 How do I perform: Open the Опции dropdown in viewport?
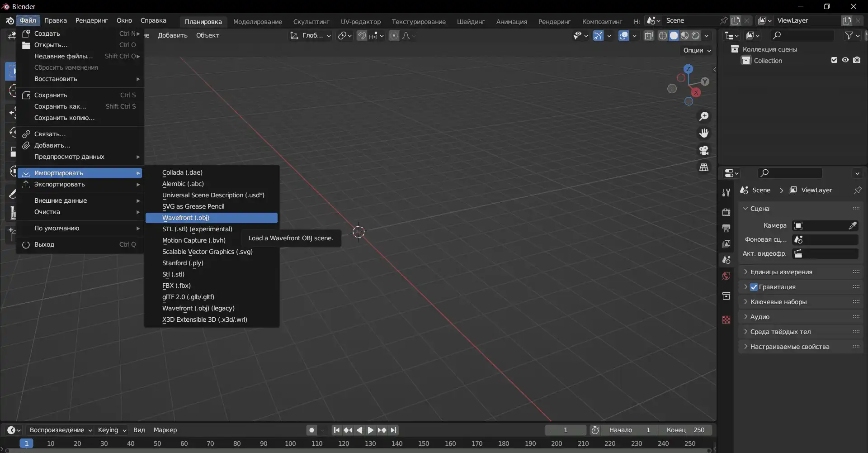click(697, 50)
